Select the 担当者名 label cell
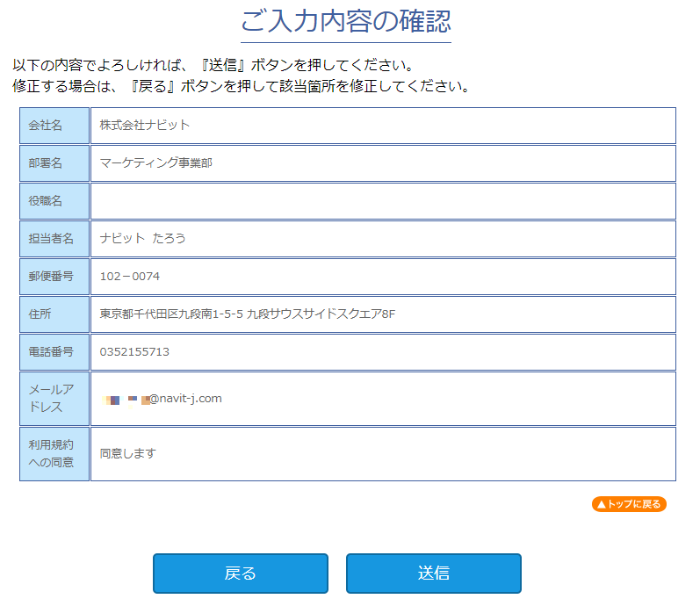Screen dimensions: 700x606 54,239
